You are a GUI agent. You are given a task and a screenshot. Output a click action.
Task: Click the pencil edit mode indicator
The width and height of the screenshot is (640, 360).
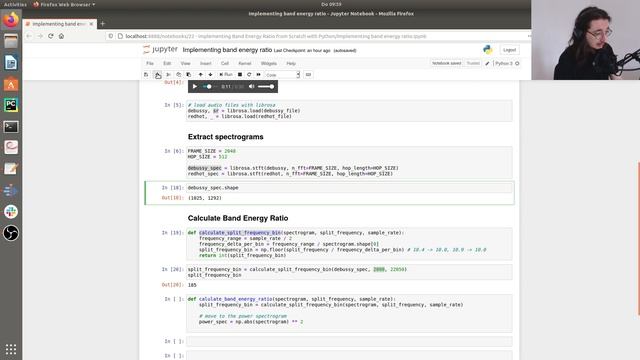pos(487,64)
